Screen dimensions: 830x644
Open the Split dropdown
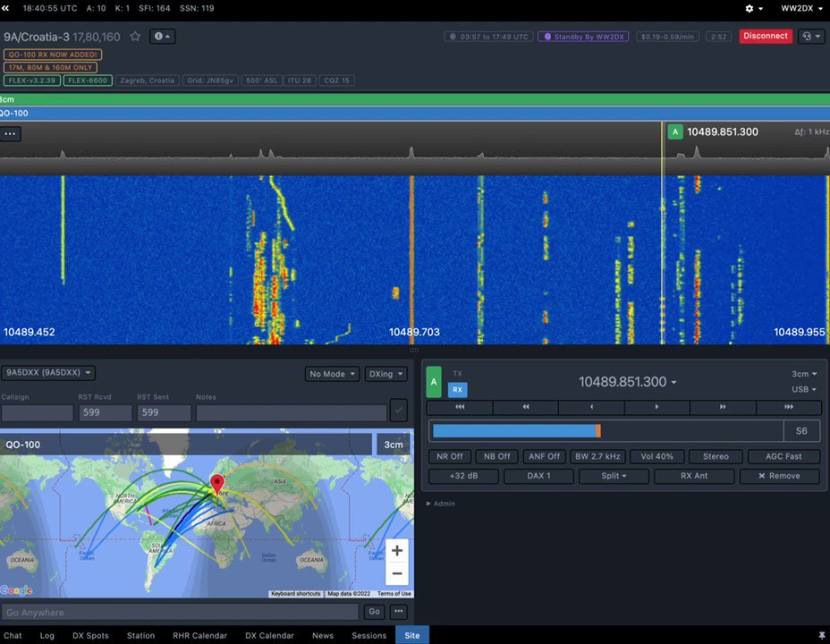614,476
